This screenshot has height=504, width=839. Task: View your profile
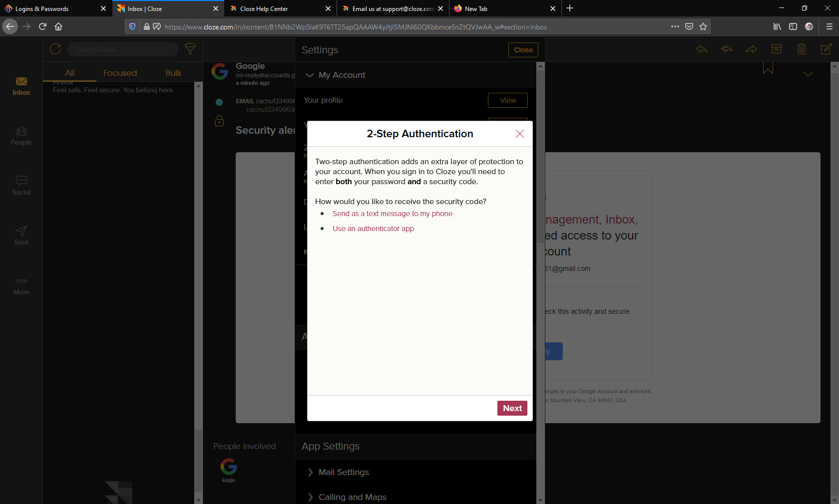[508, 100]
